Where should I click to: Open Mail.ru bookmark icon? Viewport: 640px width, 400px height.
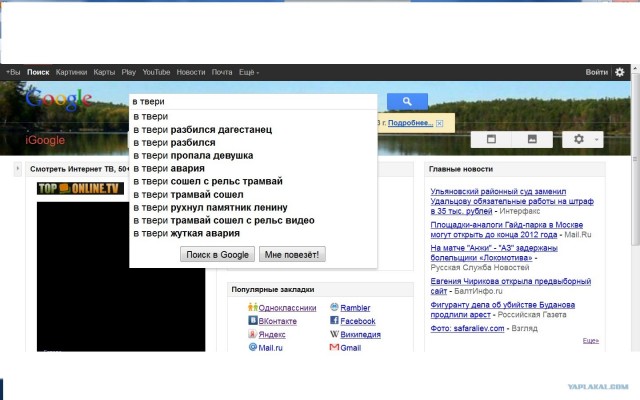tap(253, 347)
